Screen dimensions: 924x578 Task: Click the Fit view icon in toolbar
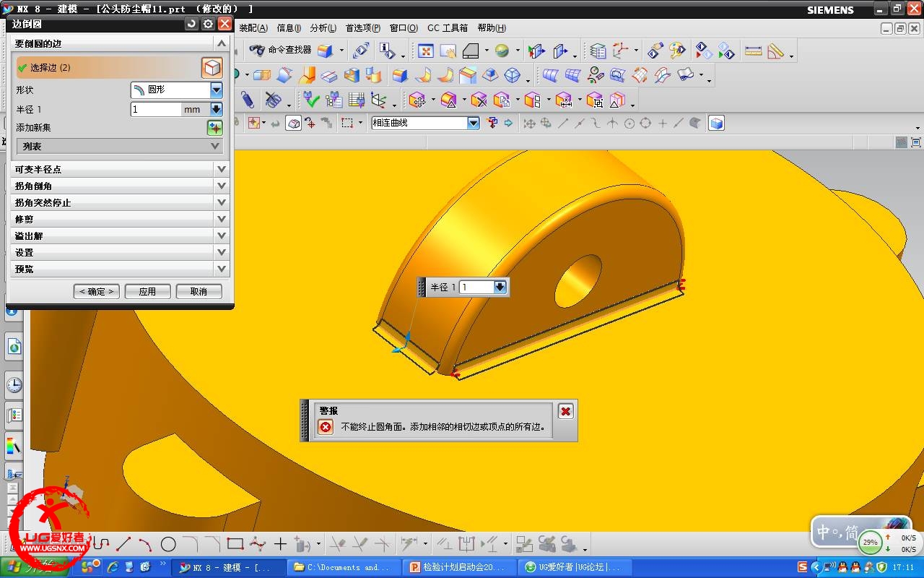point(426,51)
